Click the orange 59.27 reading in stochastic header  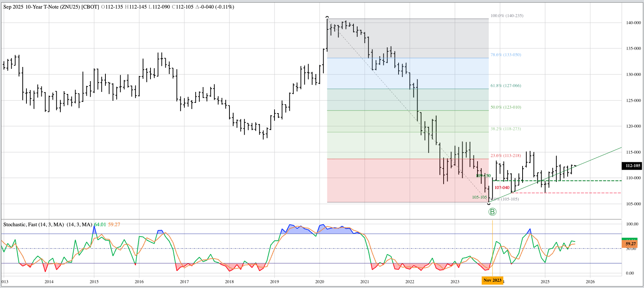click(114, 224)
